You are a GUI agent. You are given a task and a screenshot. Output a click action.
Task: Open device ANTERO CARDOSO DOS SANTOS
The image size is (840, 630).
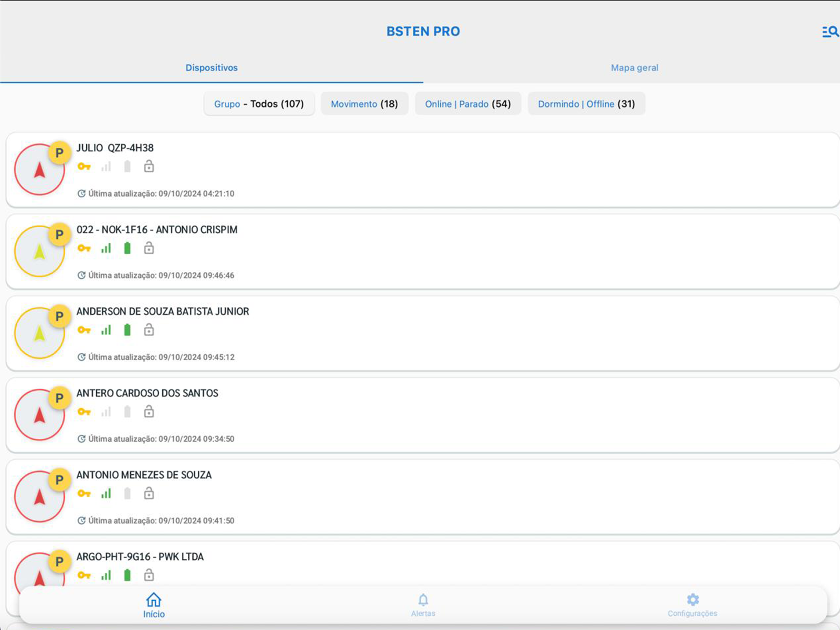(x=423, y=415)
